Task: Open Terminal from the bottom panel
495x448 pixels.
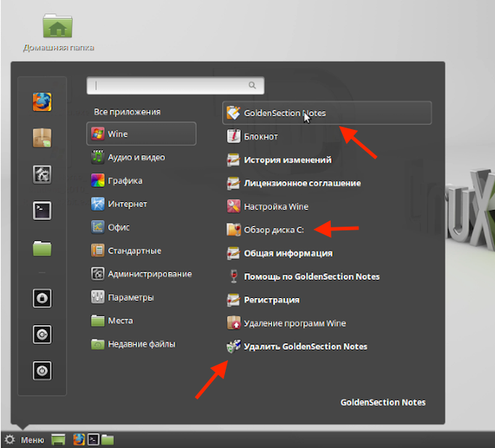Action: coord(94,440)
